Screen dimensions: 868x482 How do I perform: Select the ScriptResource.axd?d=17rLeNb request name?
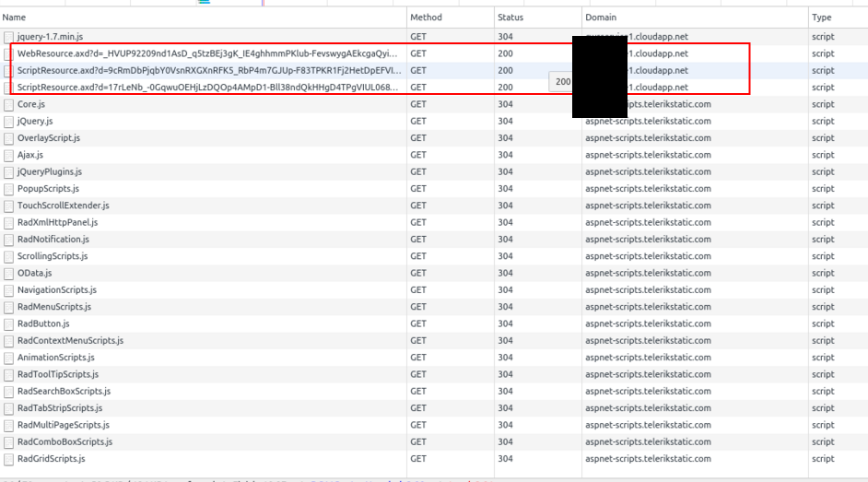pyautogui.click(x=207, y=88)
